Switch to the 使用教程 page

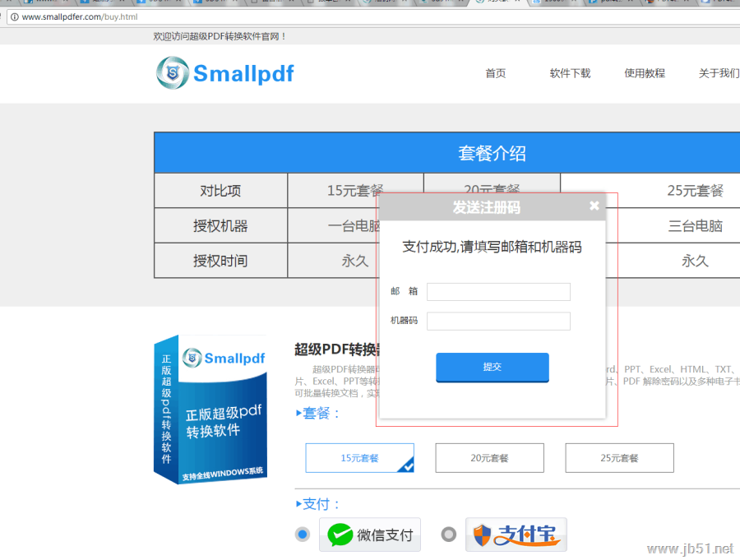tap(647, 73)
